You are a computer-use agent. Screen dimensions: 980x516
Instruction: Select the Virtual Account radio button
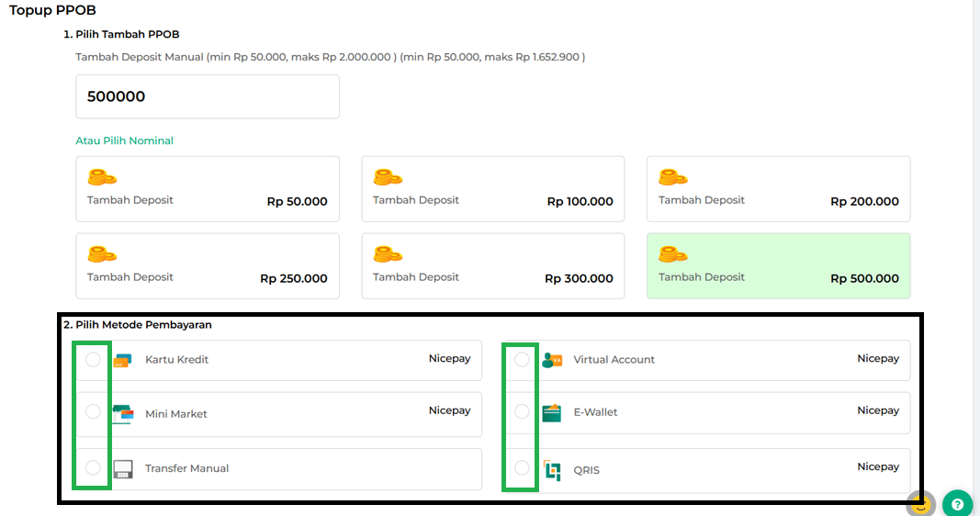pyautogui.click(x=522, y=360)
